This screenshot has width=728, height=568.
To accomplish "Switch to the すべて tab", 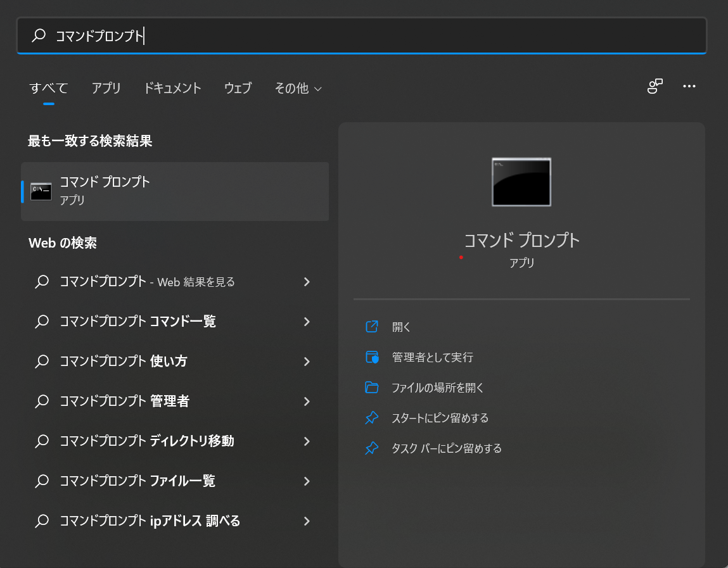I will click(x=48, y=88).
